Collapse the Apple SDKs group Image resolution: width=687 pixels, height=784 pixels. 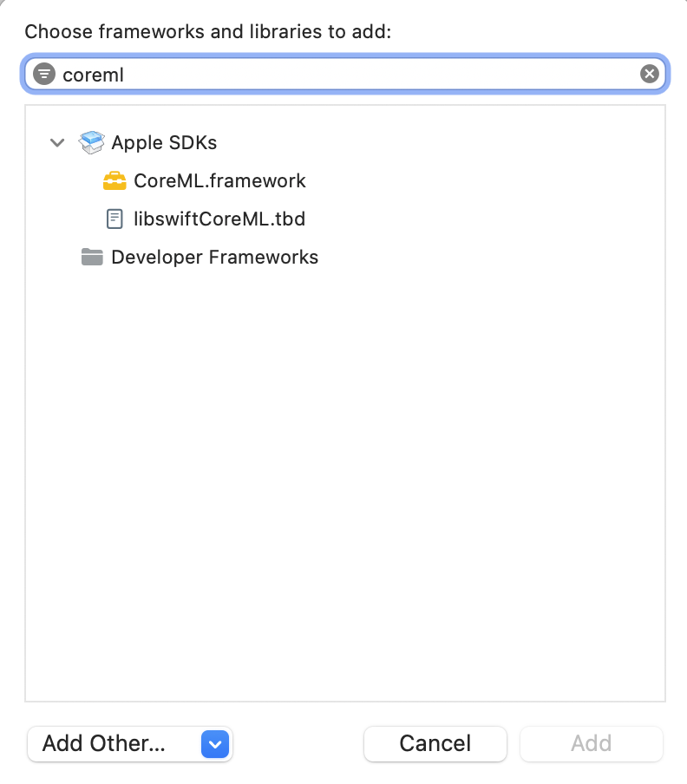click(57, 143)
